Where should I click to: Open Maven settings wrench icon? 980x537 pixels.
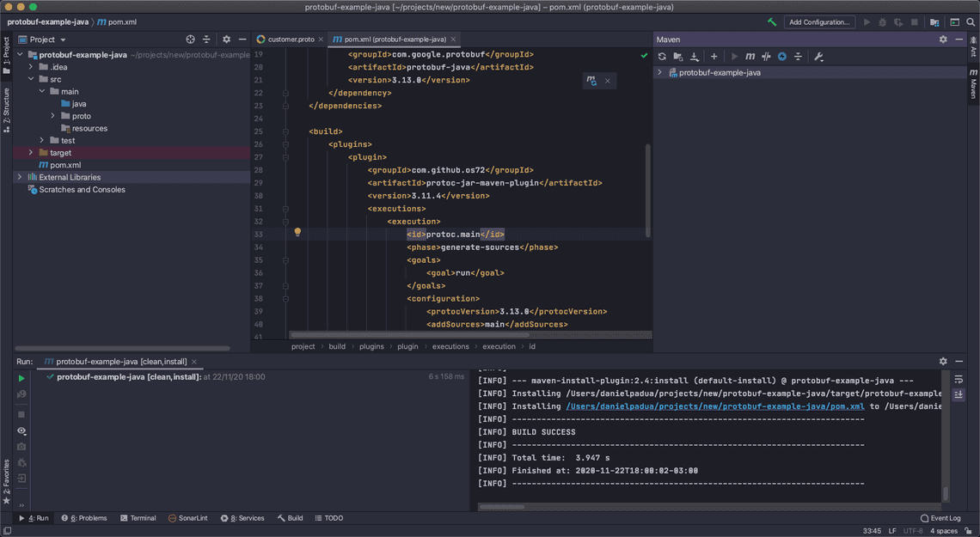818,57
